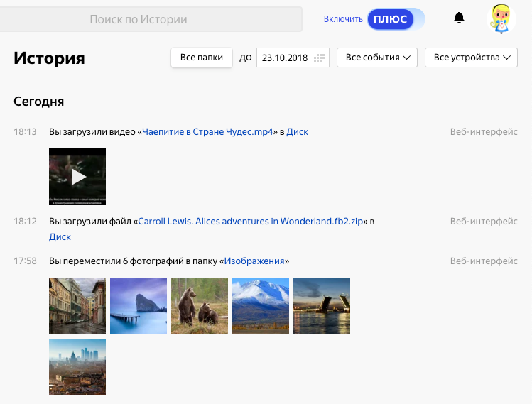Open the drawbridge at night photo thumbnail
Screen dimensions: 532x404
tap(322, 306)
